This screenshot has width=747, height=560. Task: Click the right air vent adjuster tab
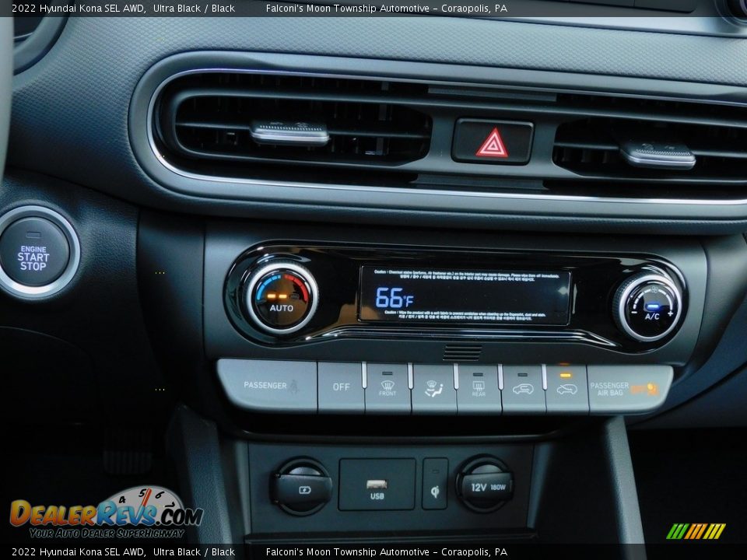click(658, 155)
